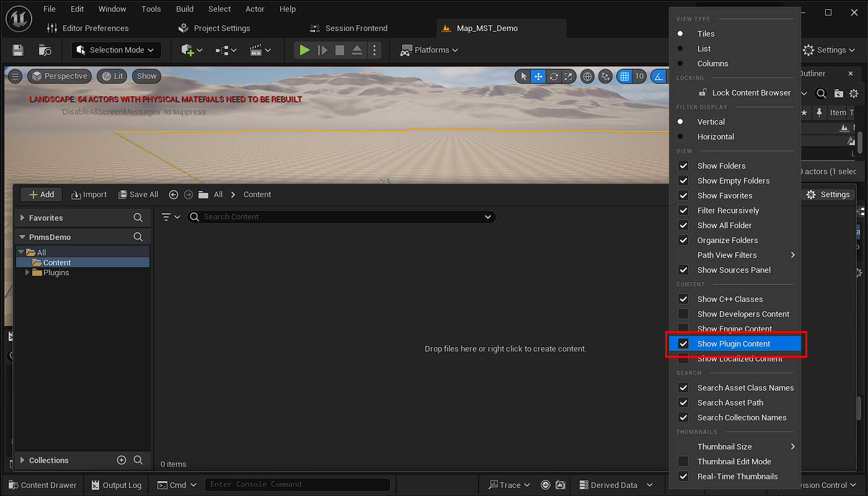This screenshot has width=868, height=496.
Task: Click the Import button in Content Browser
Action: click(x=89, y=195)
